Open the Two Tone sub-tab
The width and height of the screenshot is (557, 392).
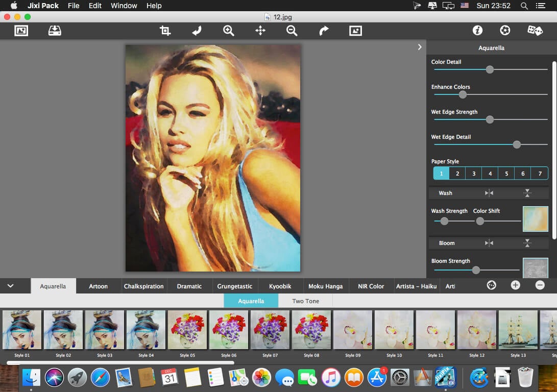[305, 301]
